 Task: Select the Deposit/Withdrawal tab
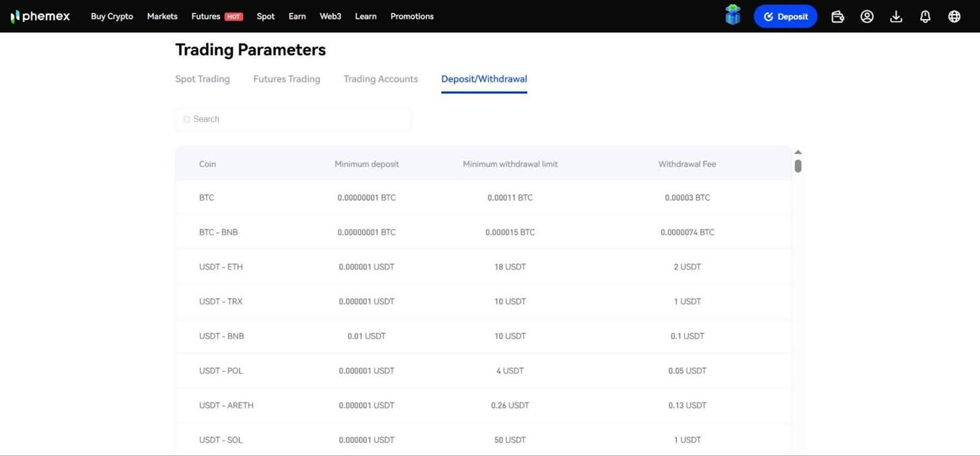click(x=484, y=79)
